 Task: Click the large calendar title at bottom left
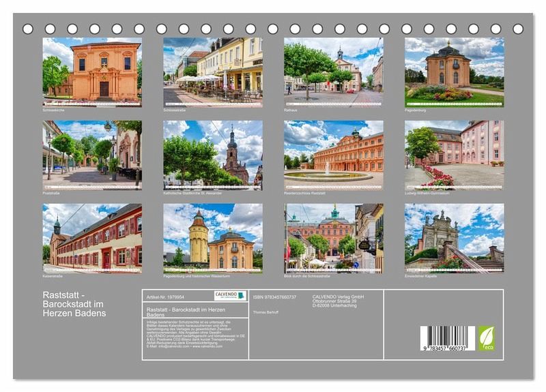pos(74,304)
